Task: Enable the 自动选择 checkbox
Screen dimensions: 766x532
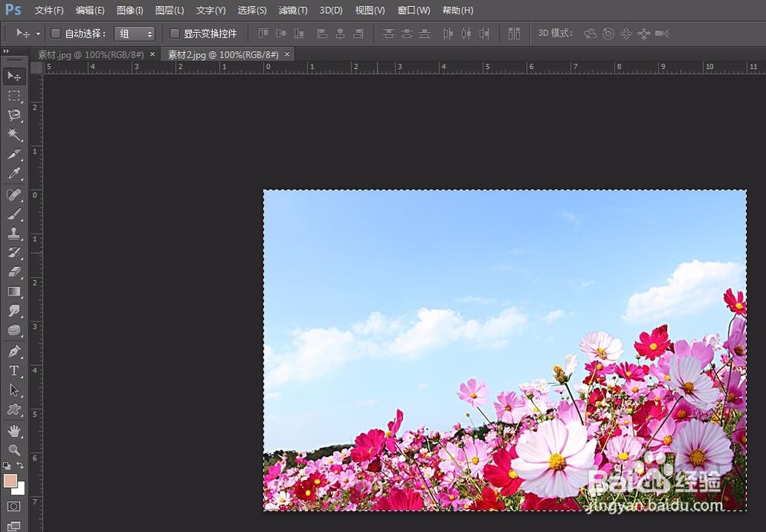Action: [55, 34]
